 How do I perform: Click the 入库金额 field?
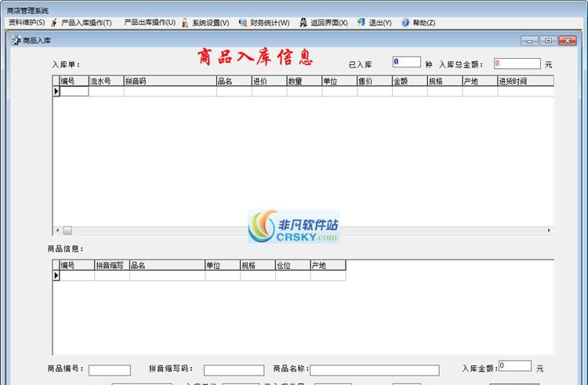[x=515, y=366]
